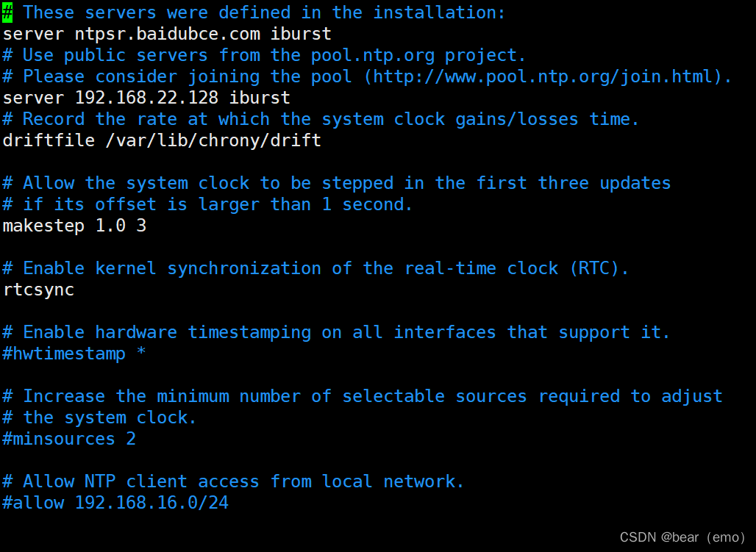Click the word iburst after 192.168.22.128
756x552 pixels.
(260, 98)
